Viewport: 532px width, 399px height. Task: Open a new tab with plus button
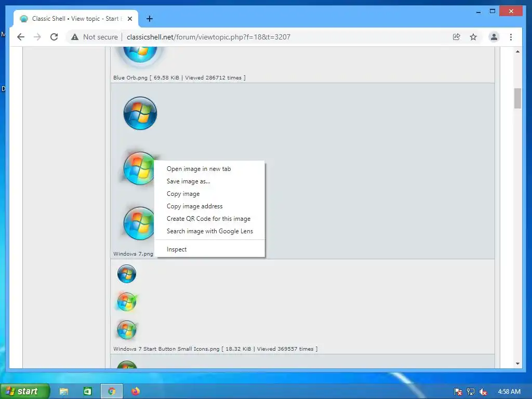150,19
